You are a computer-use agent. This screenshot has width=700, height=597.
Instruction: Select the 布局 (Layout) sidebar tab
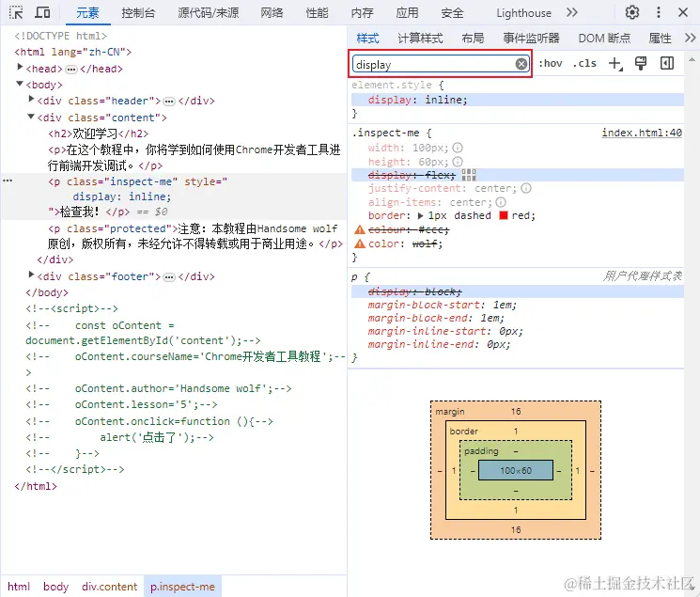pos(473,38)
